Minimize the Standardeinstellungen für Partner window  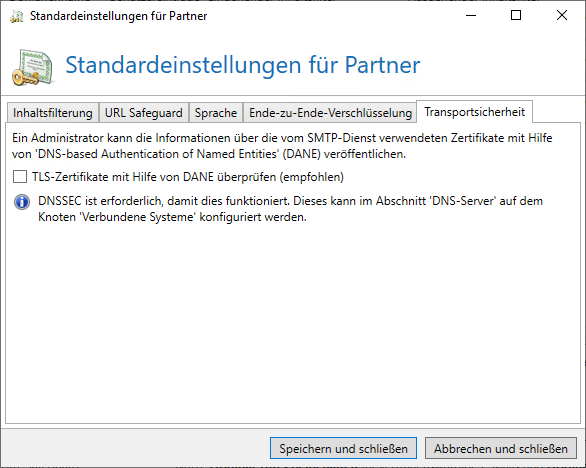pos(471,15)
